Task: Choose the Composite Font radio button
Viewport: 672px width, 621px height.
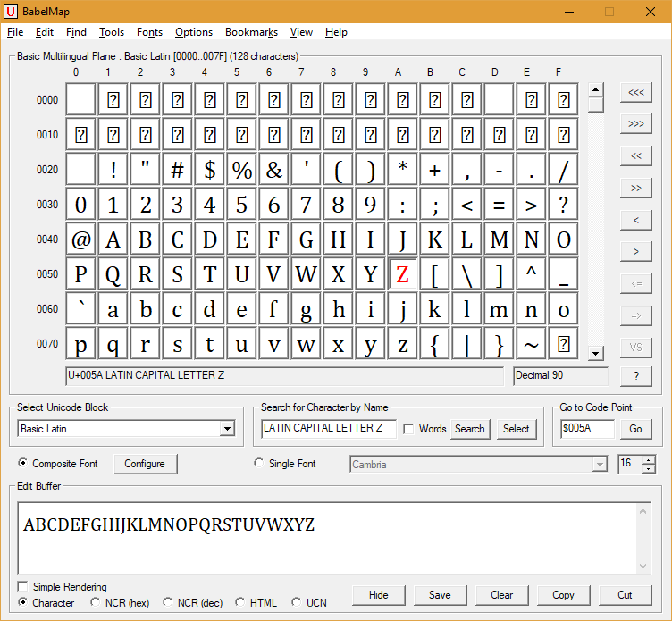Action: pyautogui.click(x=22, y=463)
